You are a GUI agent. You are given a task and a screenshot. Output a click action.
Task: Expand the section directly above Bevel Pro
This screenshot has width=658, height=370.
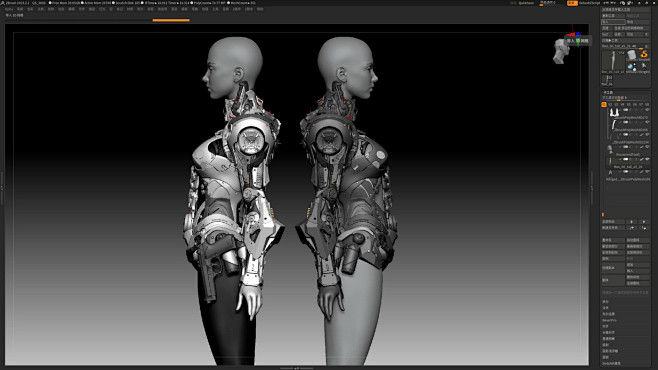(609, 314)
